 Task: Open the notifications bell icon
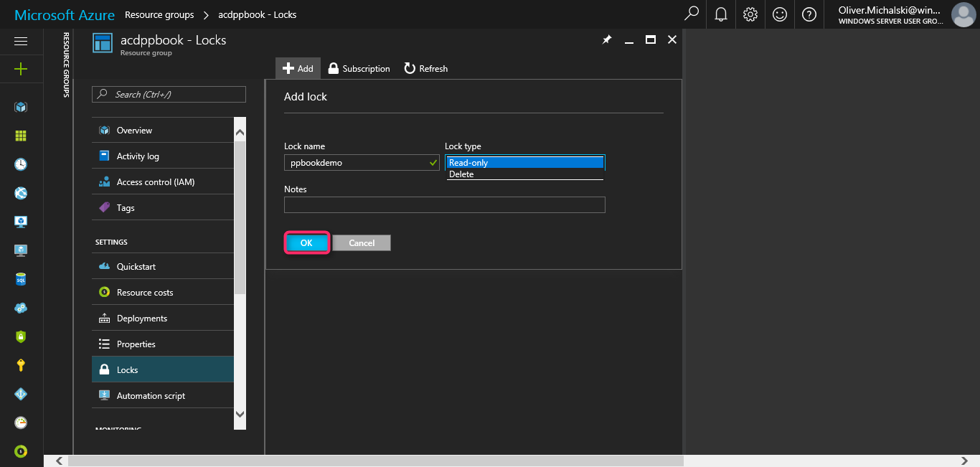point(721,14)
